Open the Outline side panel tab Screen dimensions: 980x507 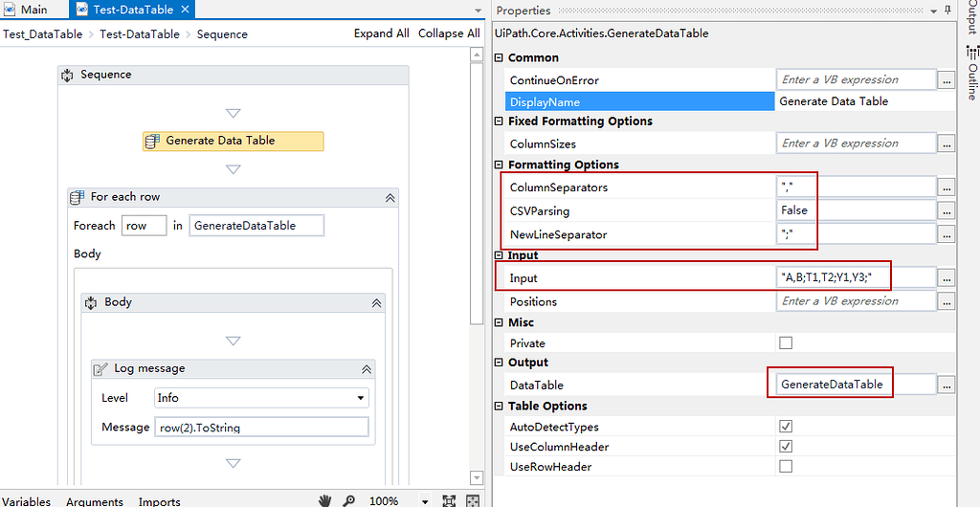[971, 72]
